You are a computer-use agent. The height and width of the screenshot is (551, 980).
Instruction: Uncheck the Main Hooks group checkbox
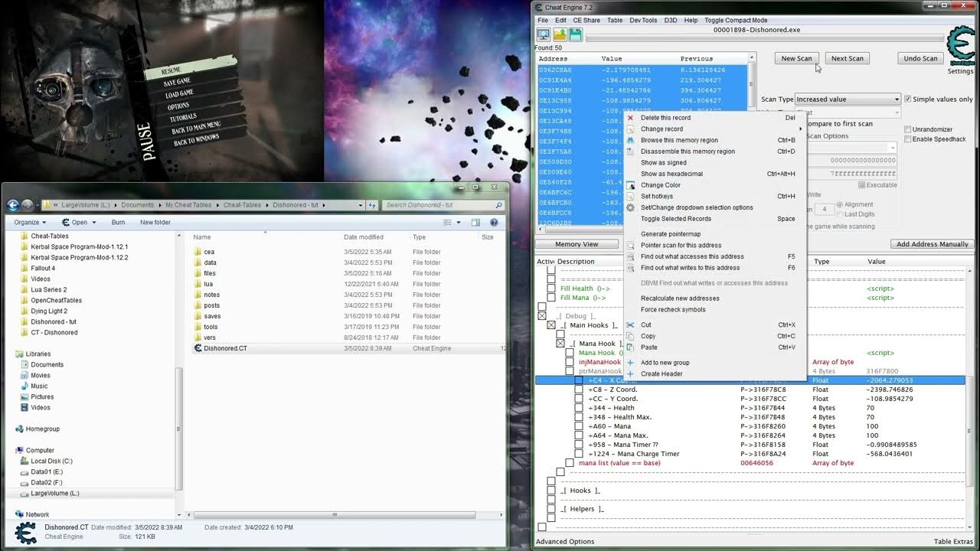click(x=551, y=325)
